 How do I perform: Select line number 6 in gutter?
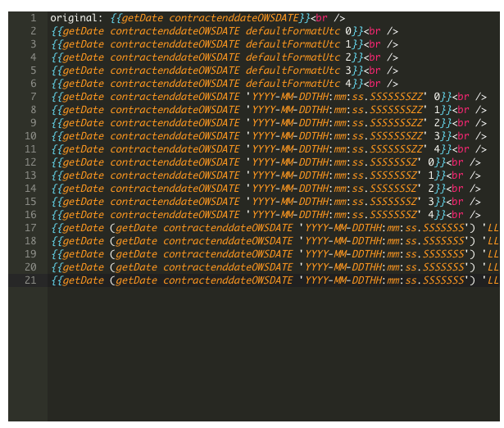pos(34,84)
